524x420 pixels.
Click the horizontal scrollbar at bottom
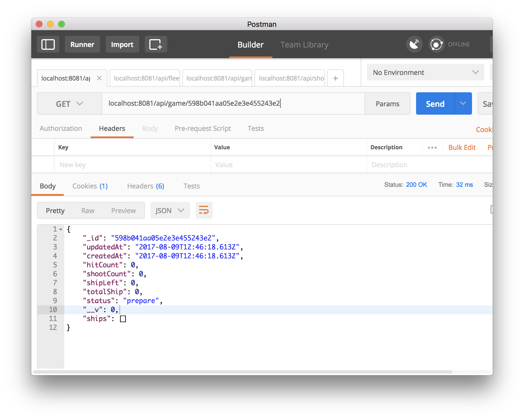tap(242, 372)
